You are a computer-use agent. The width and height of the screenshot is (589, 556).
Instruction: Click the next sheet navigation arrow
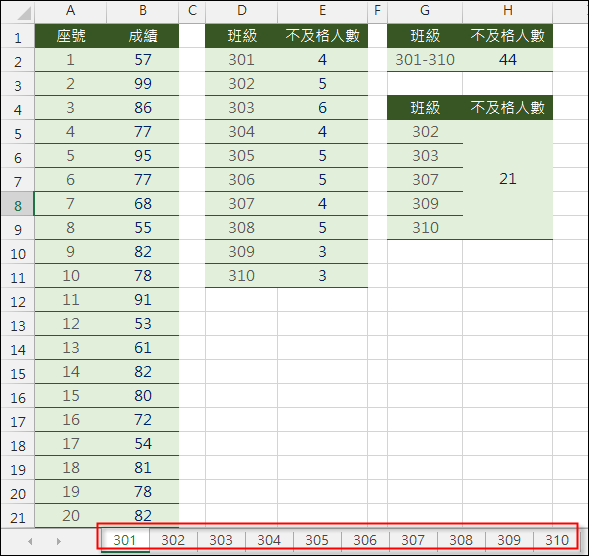click(x=59, y=541)
